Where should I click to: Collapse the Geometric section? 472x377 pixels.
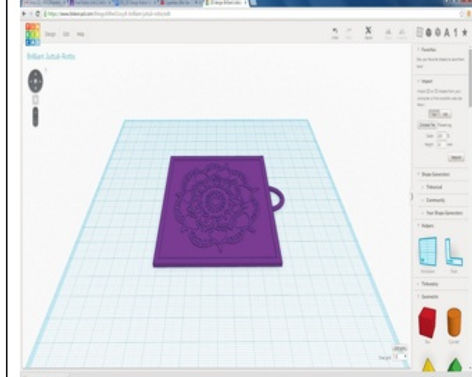428,297
